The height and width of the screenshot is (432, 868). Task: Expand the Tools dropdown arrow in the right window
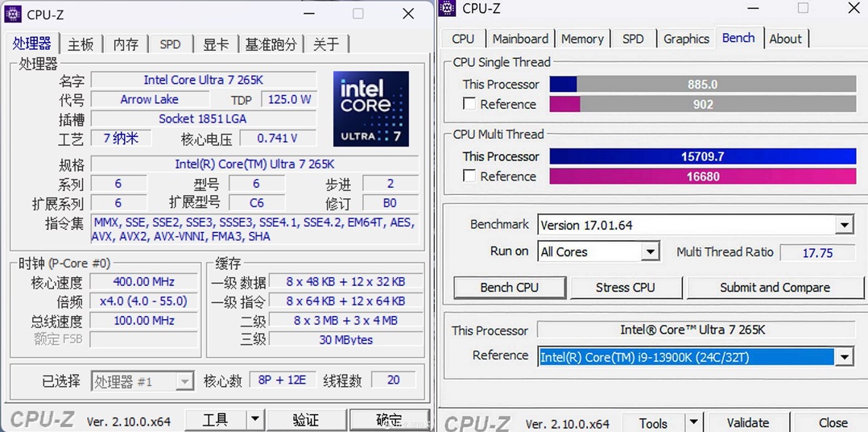pyautogui.click(x=693, y=423)
